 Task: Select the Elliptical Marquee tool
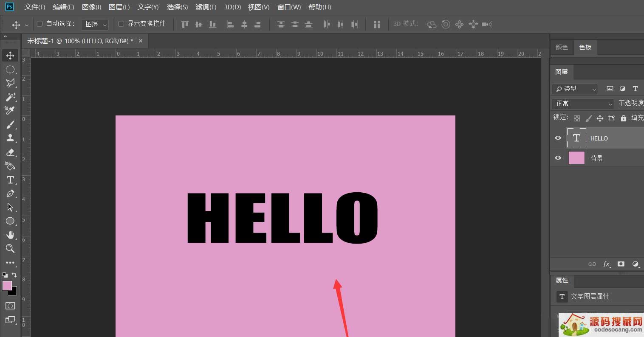pos(10,70)
